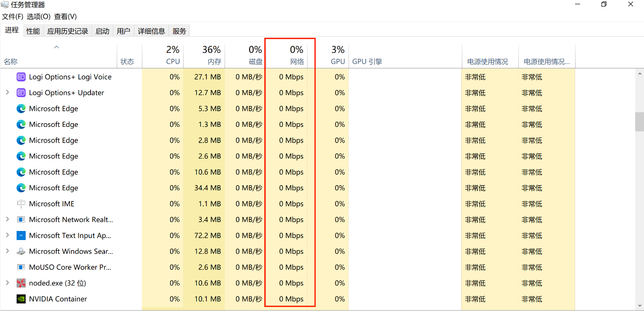Switch to the 性能 tab
Image resolution: width=644 pixels, height=311 pixels.
[x=33, y=31]
